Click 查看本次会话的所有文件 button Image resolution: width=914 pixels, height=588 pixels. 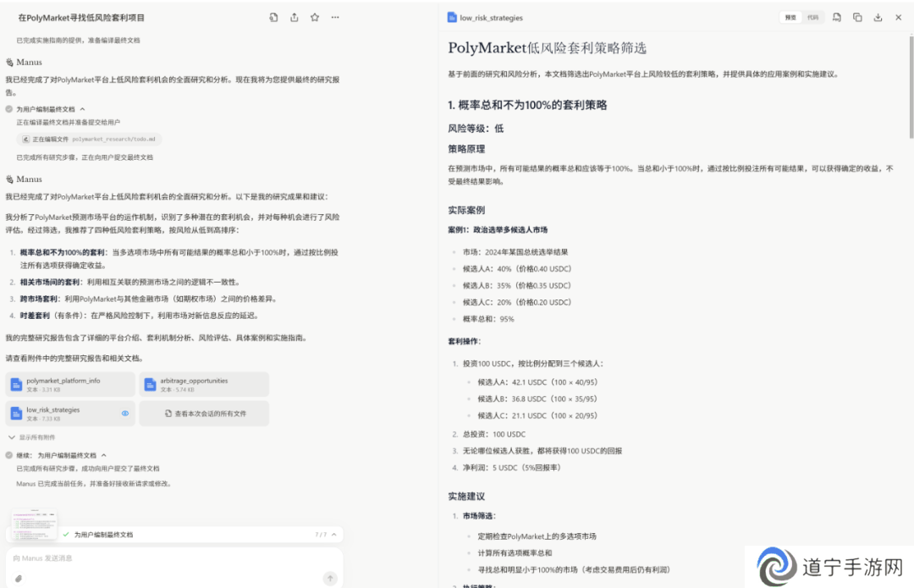204,414
